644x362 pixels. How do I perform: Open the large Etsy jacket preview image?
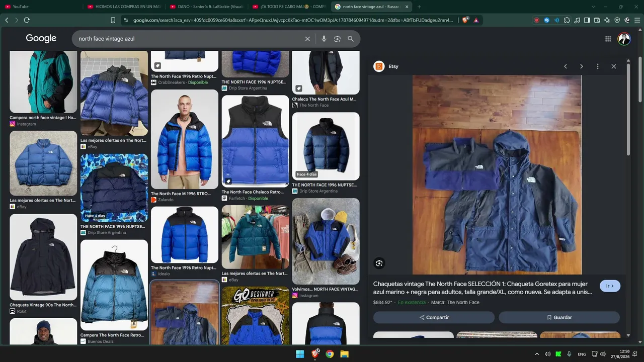coord(497,174)
